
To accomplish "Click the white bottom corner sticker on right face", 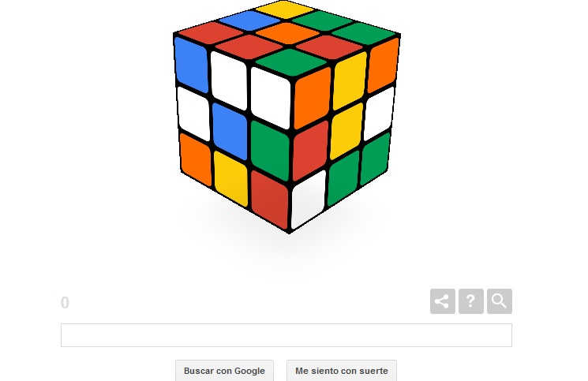I will 309,199.
